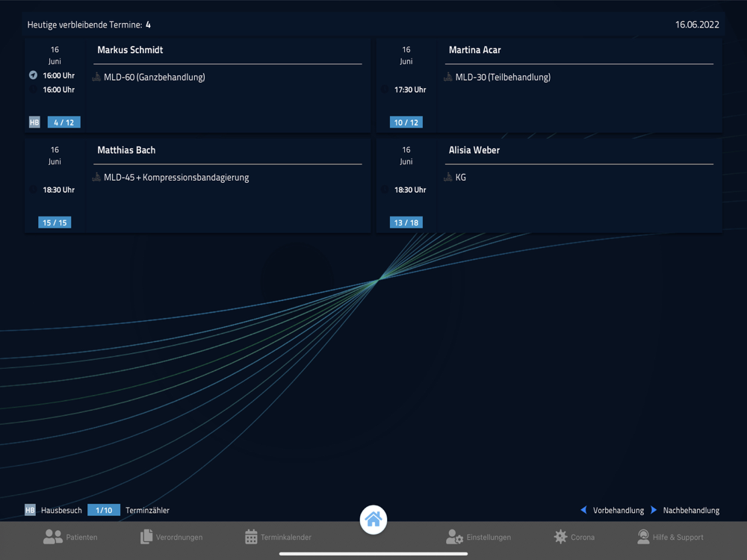
Task: Click the 17:30 Uhr time
Action: coord(410,90)
